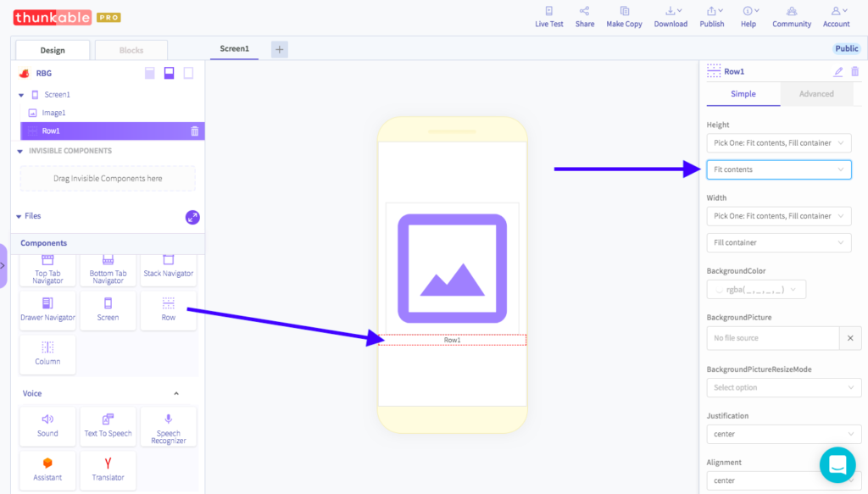The height and width of the screenshot is (494, 868).
Task: Click the BackgroundPicture file source field
Action: coord(773,338)
